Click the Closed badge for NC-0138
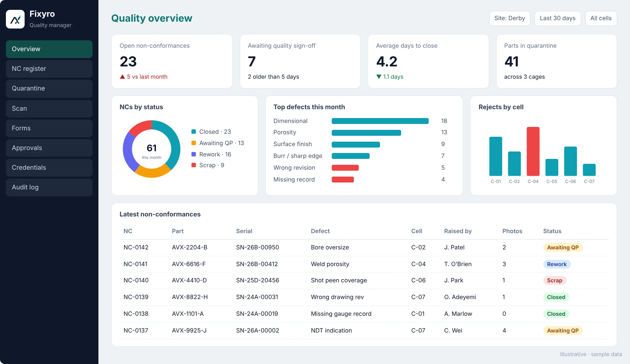Screen dimensions: 630x364 coord(556,314)
